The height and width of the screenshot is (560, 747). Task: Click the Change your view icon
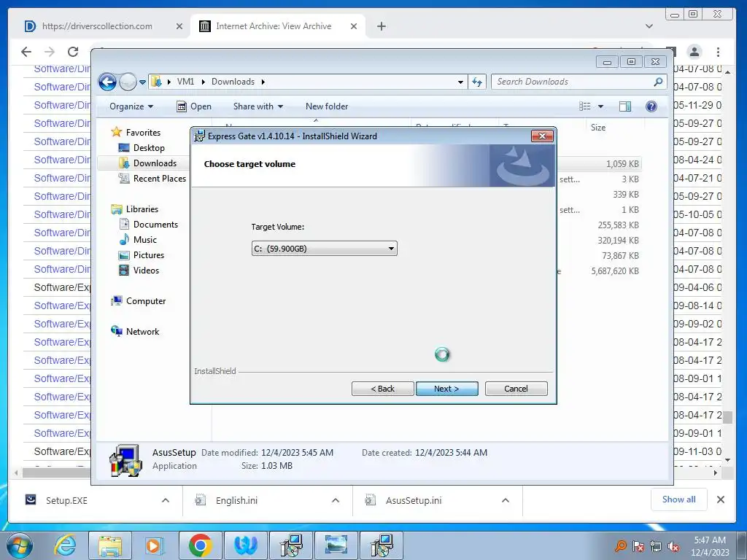585,106
